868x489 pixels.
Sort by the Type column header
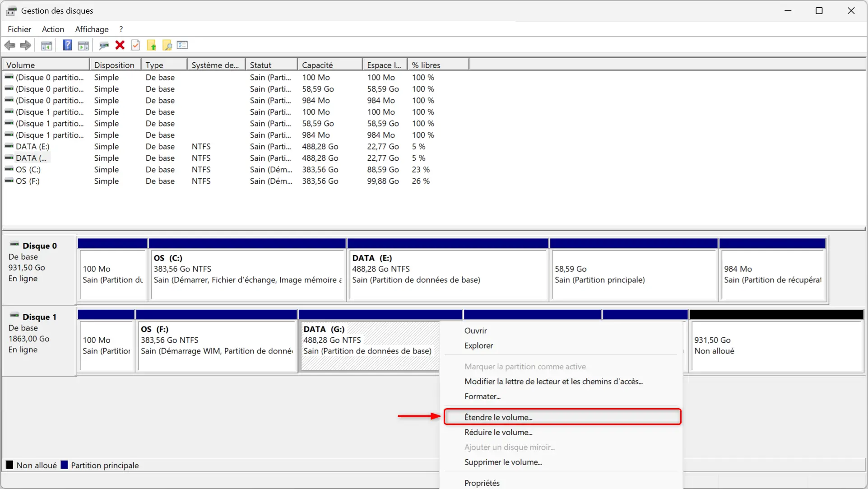click(x=164, y=65)
